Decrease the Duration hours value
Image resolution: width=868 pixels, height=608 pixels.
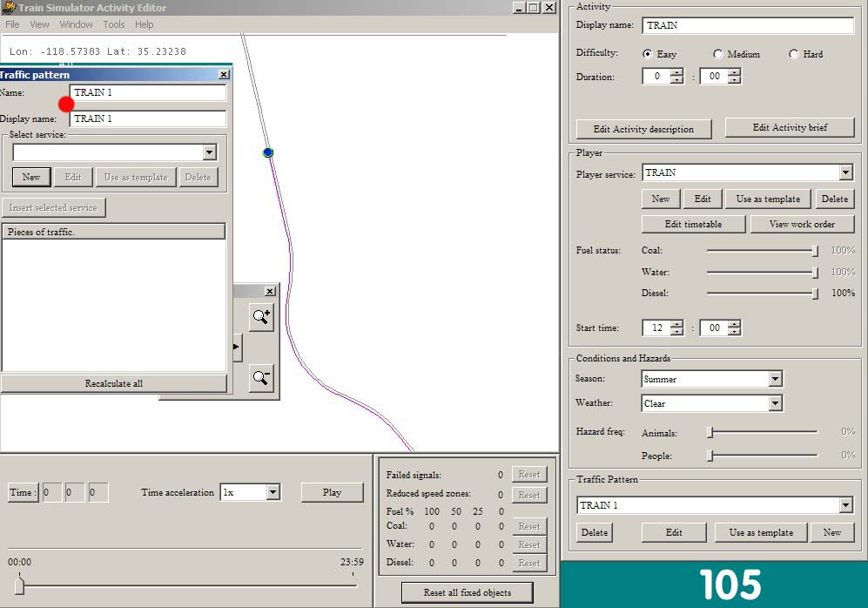coord(677,80)
